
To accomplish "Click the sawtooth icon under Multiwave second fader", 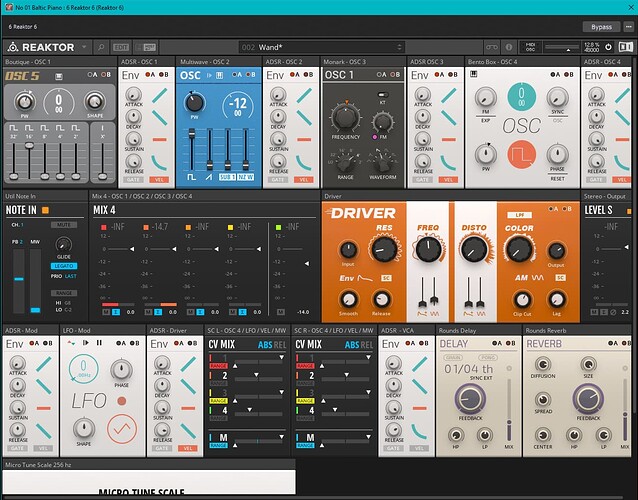I will click(x=209, y=177).
